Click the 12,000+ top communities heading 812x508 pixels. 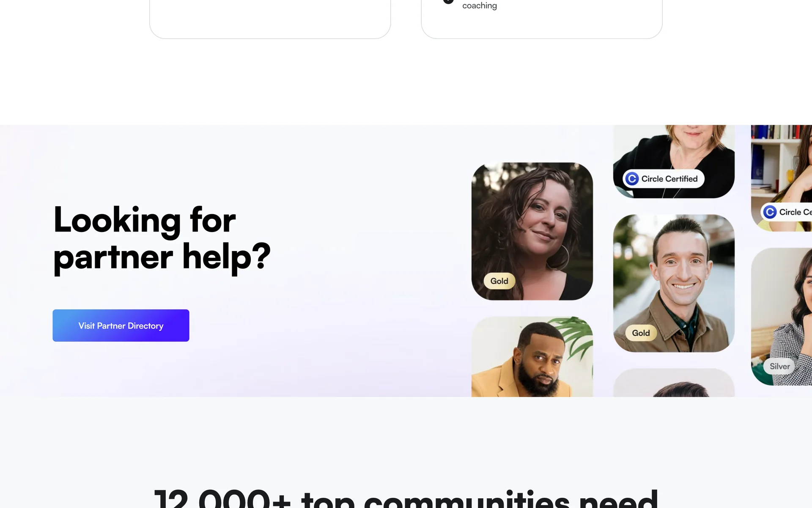406,498
